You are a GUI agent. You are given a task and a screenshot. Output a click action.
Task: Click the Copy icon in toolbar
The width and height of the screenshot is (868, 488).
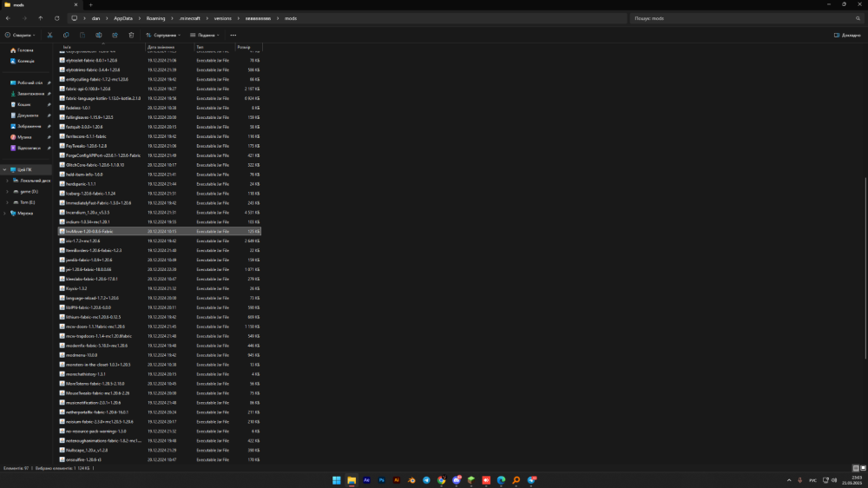[x=66, y=35]
